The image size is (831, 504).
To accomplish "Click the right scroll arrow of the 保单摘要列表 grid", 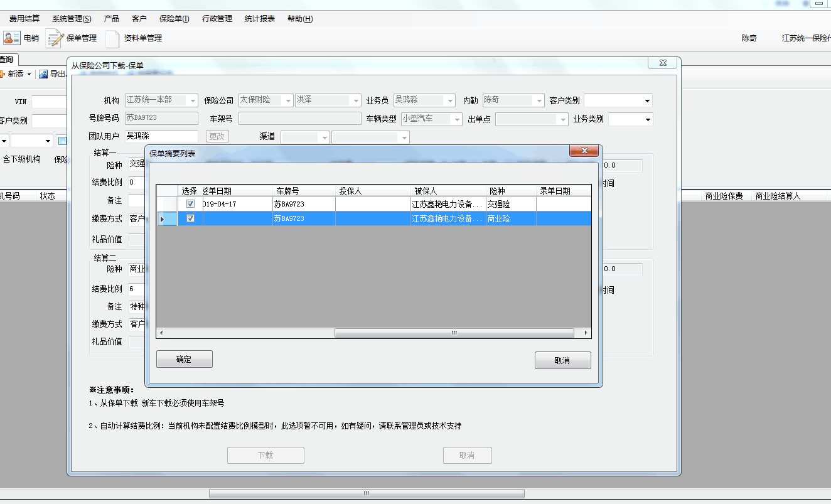I will point(586,333).
